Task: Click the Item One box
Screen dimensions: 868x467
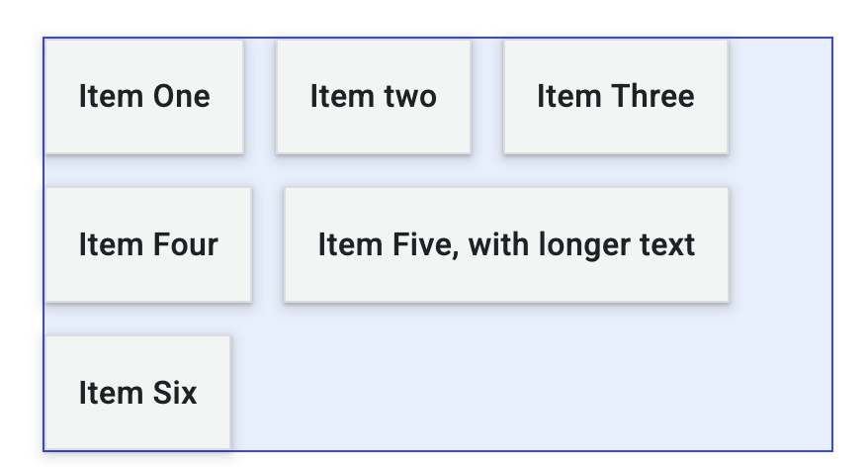Action: (x=144, y=97)
